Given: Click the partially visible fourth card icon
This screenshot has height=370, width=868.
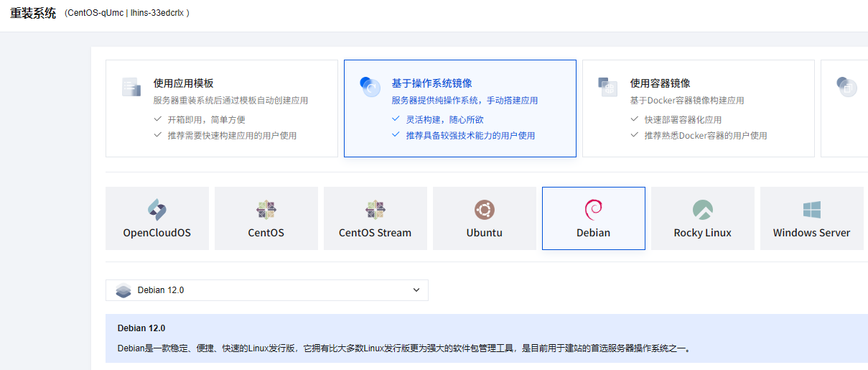Looking at the screenshot, I should click(846, 87).
